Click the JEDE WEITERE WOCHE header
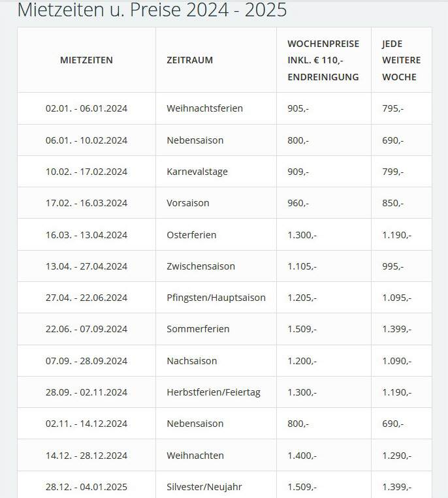448x498 pixels. [x=401, y=60]
